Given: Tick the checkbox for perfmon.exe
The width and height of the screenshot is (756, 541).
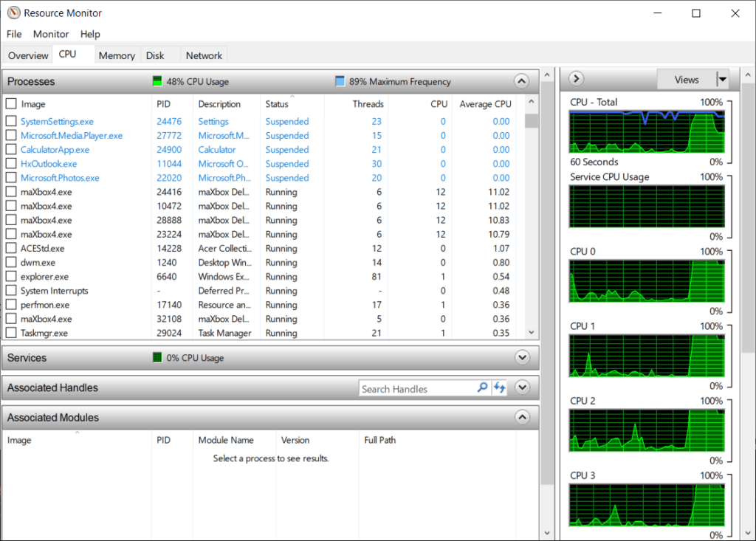Looking at the screenshot, I should 11,305.
